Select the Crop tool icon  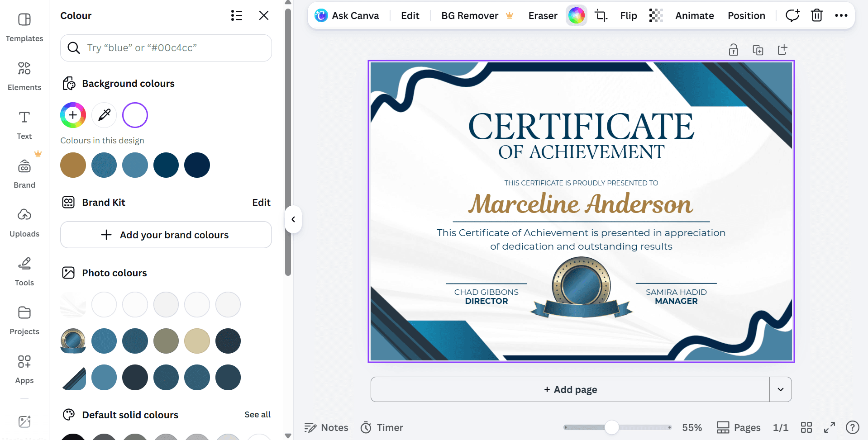point(601,16)
